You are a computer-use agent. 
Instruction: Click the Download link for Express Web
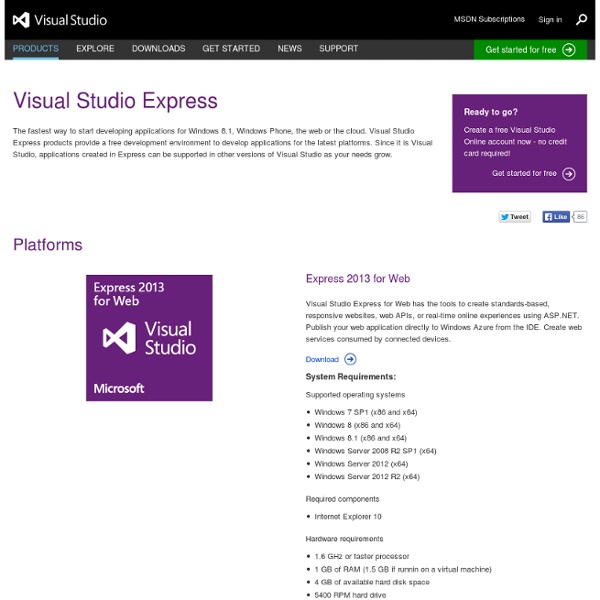coord(322,359)
